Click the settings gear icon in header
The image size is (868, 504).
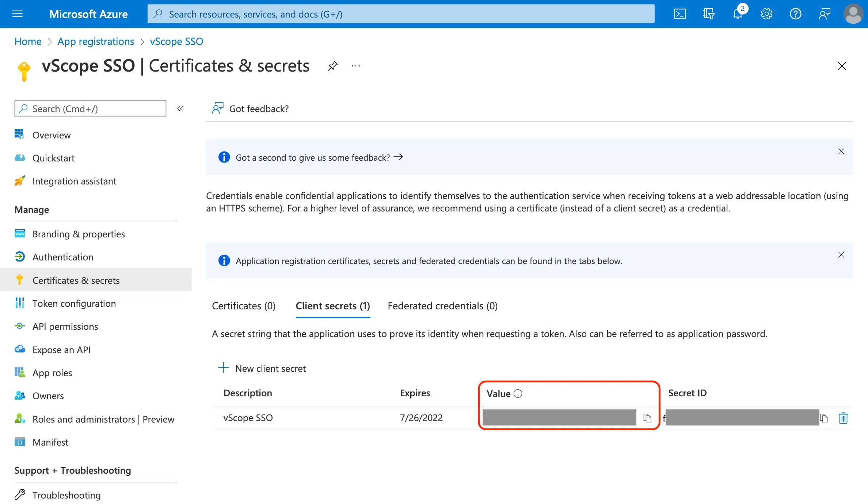click(766, 13)
